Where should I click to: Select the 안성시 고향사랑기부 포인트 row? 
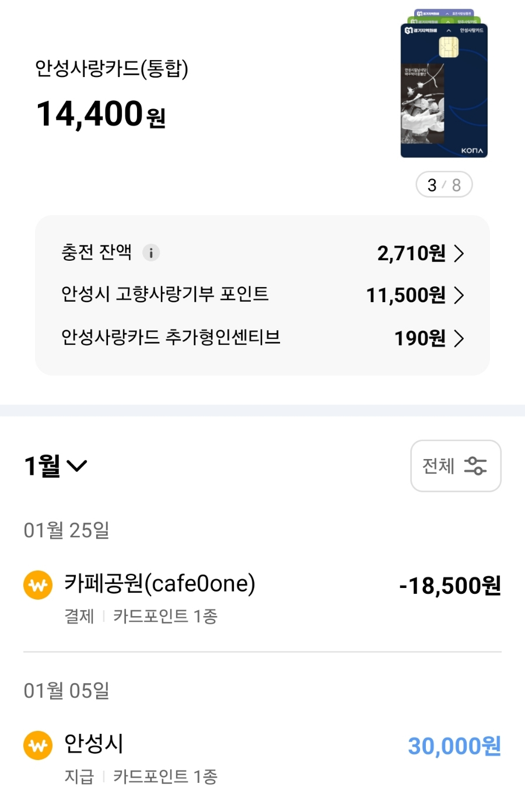tap(262, 295)
